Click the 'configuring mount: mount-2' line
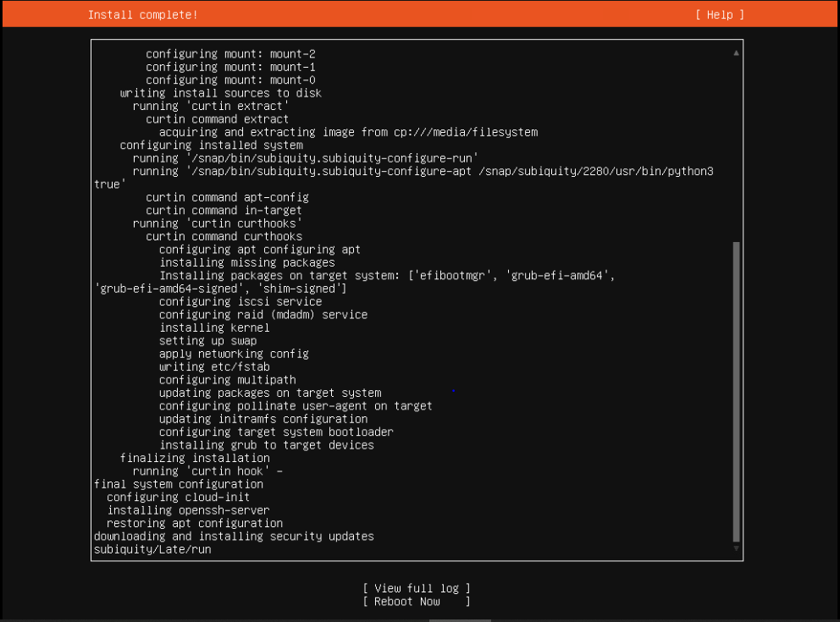Image resolution: width=840 pixels, height=622 pixels. click(x=230, y=54)
